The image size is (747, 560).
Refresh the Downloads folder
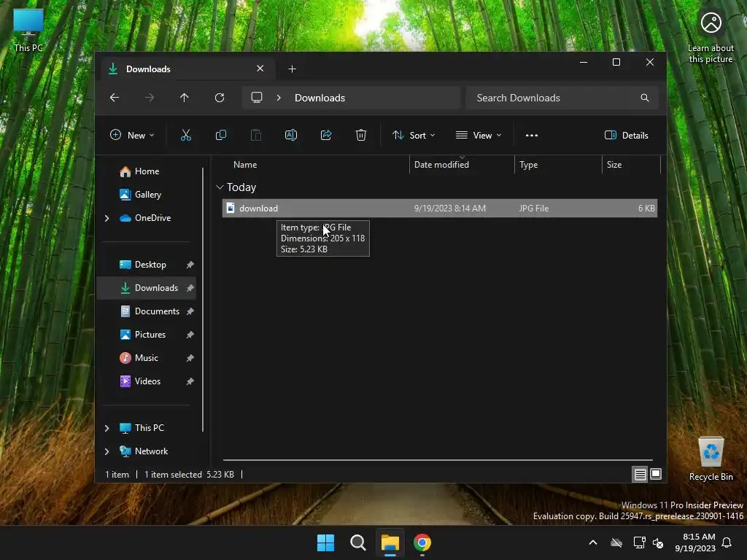pos(220,98)
